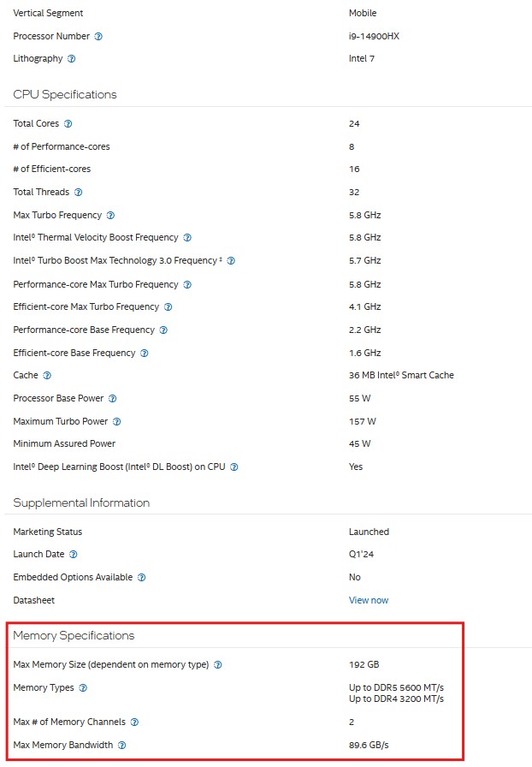532x767 pixels.
Task: Open help icon for Performance-core Max Turbo Frequency
Action: tap(187, 285)
